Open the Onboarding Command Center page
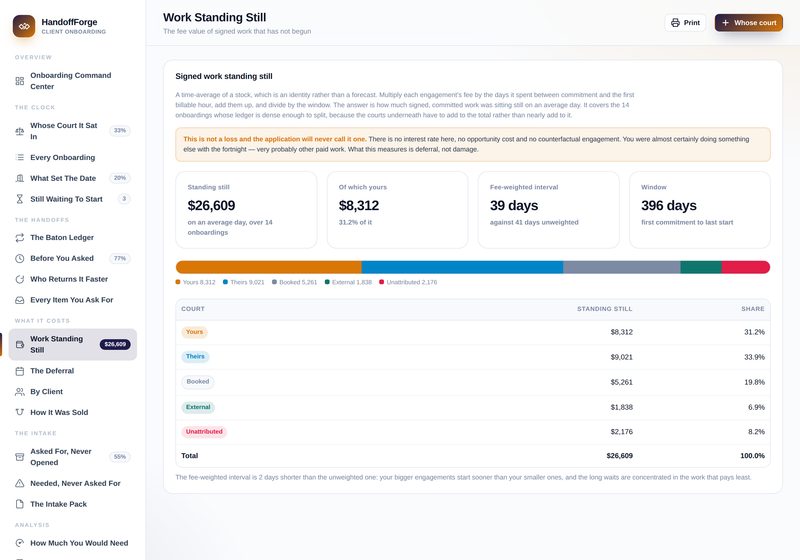The width and height of the screenshot is (800, 560). pos(72,81)
